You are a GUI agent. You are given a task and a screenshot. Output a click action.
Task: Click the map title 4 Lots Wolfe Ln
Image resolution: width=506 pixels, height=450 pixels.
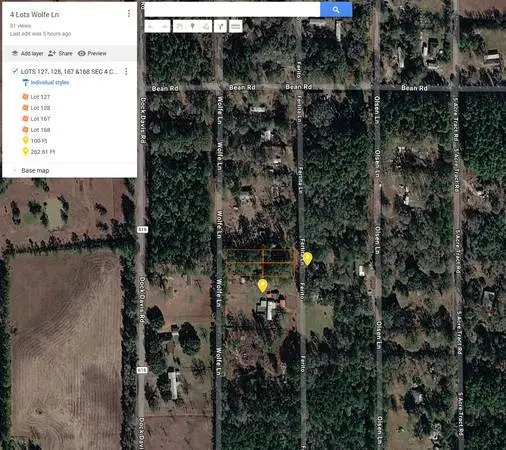click(x=34, y=15)
